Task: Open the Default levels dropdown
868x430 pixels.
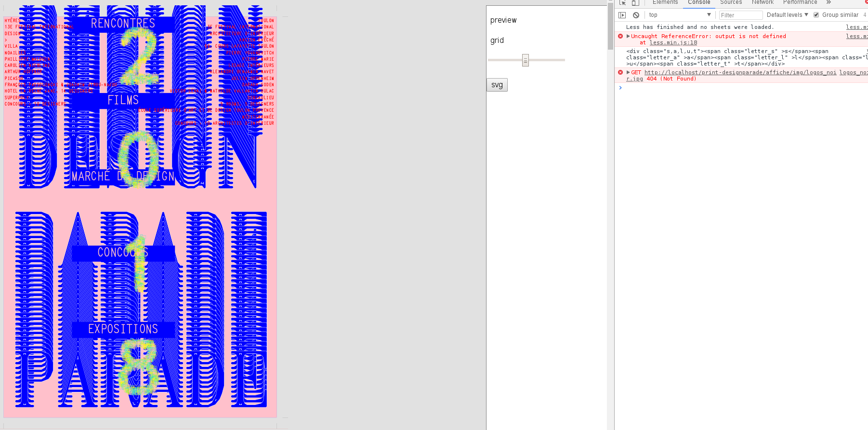Action: click(x=787, y=15)
